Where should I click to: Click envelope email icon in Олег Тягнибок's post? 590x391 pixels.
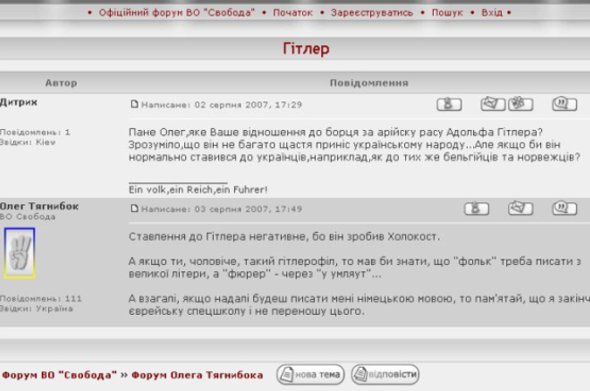pos(520,208)
